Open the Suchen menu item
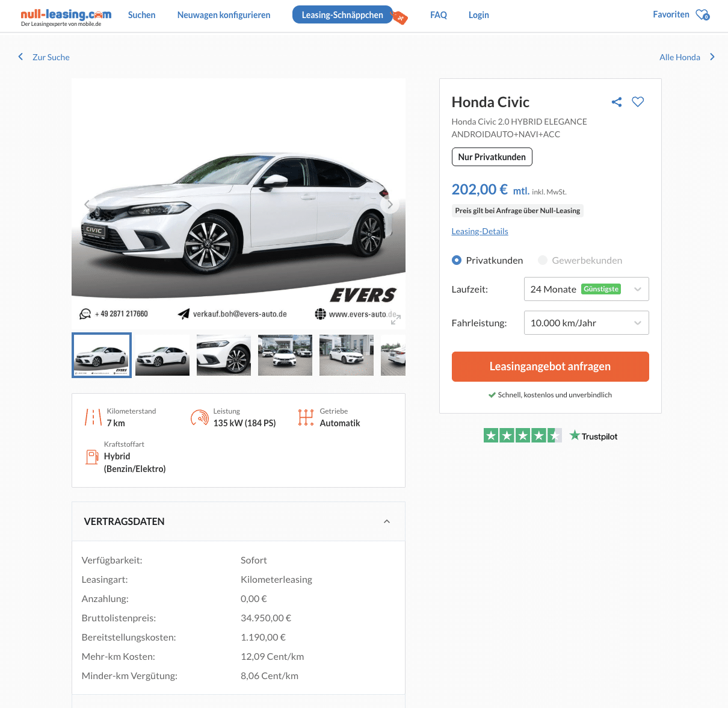The image size is (728, 708). click(x=142, y=15)
